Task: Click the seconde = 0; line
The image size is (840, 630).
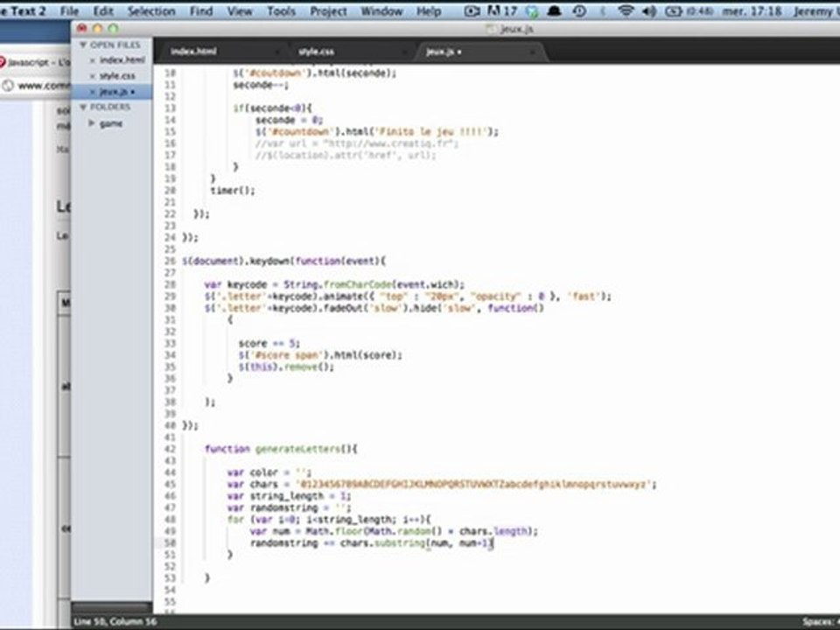Action: (x=289, y=120)
